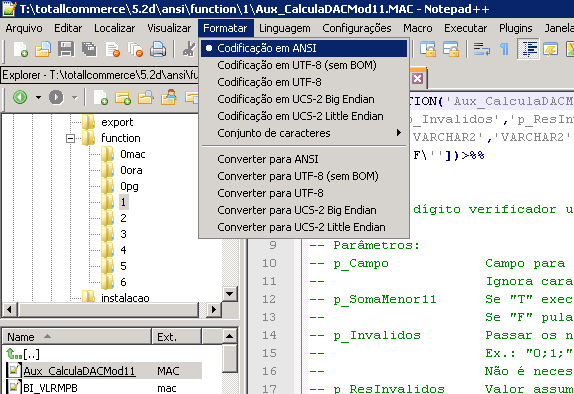The width and height of the screenshot is (574, 394).
Task: Choose Codificação em UTF-8 encoding
Action: (304, 82)
